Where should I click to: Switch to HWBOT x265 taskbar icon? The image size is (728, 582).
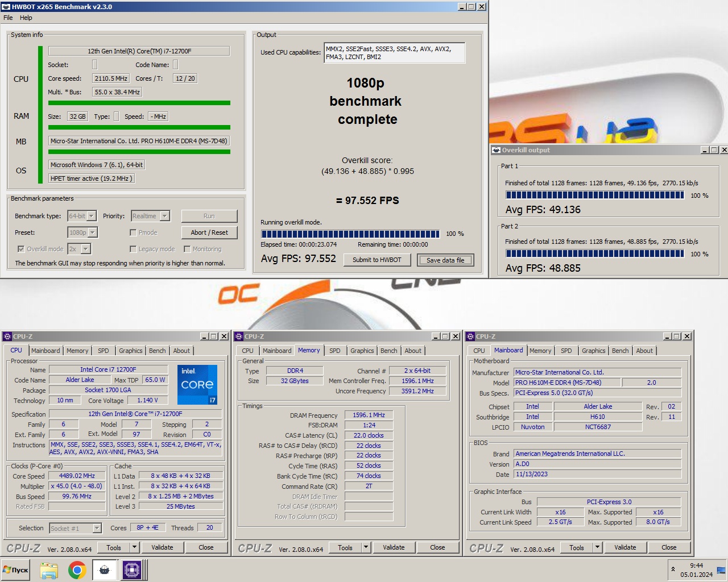point(104,569)
